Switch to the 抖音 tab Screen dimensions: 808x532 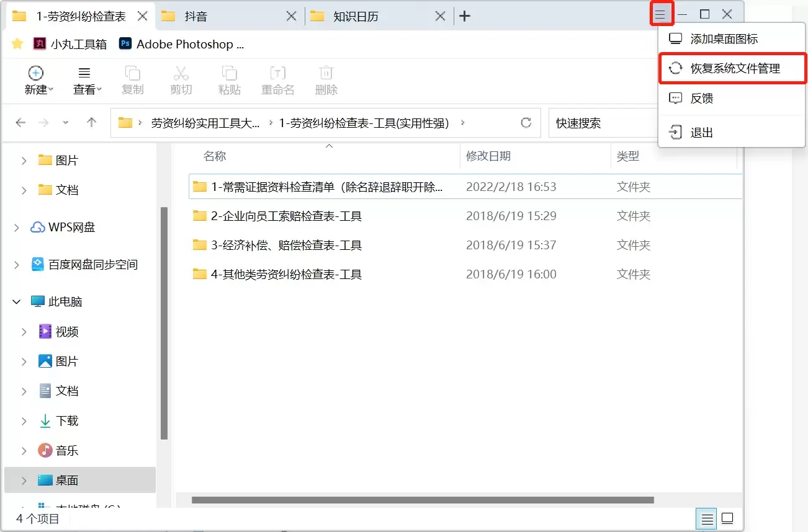[230, 16]
